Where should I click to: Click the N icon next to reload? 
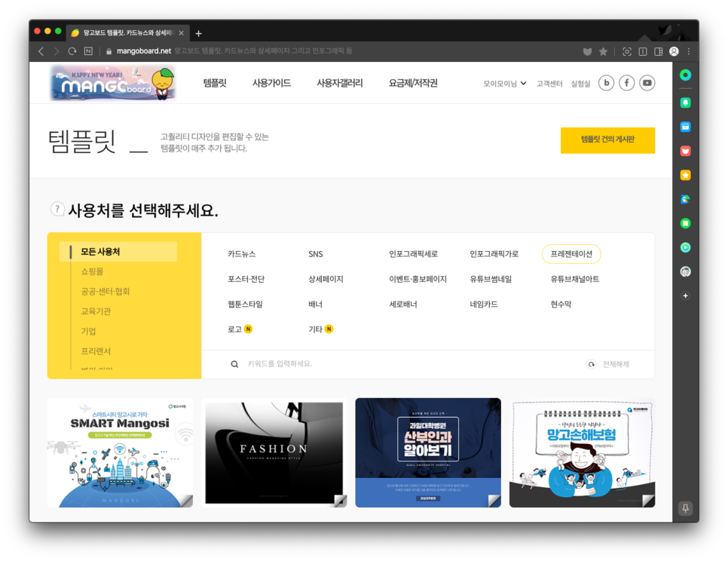point(88,51)
